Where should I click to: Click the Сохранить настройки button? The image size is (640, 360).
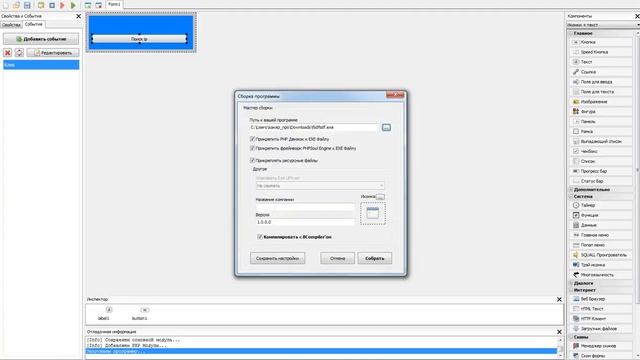coord(278,258)
